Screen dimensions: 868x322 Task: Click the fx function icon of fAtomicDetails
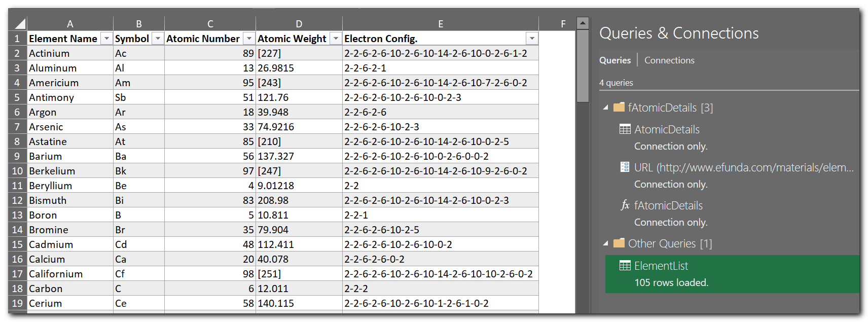[625, 205]
